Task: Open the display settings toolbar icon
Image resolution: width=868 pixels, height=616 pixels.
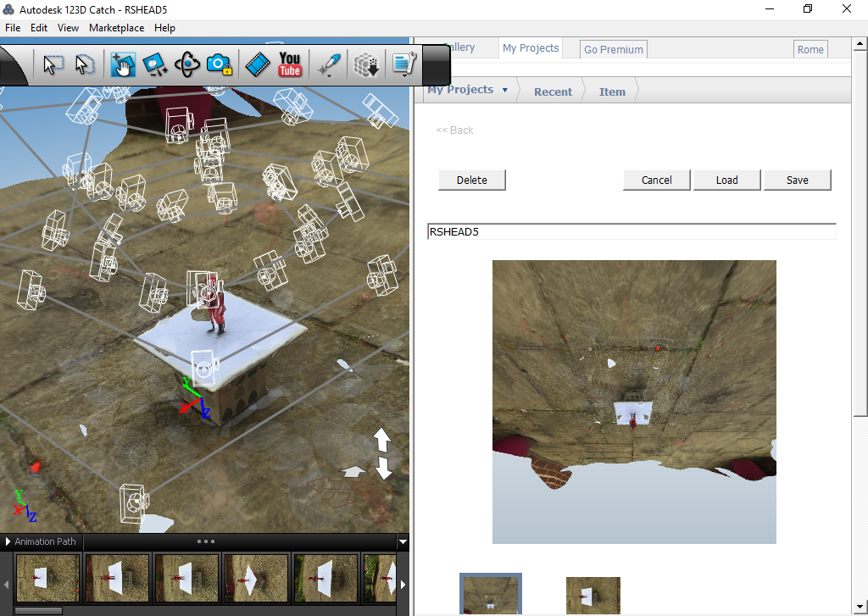Action: click(404, 64)
